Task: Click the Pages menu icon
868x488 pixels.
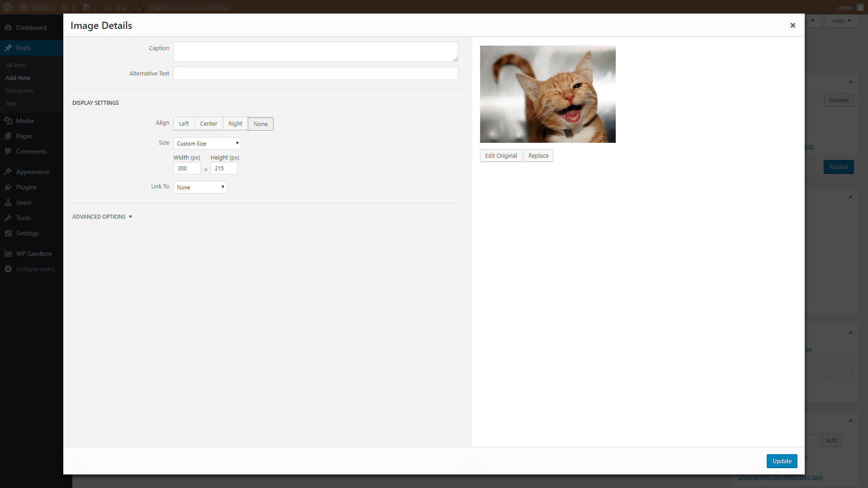Action: click(8, 136)
